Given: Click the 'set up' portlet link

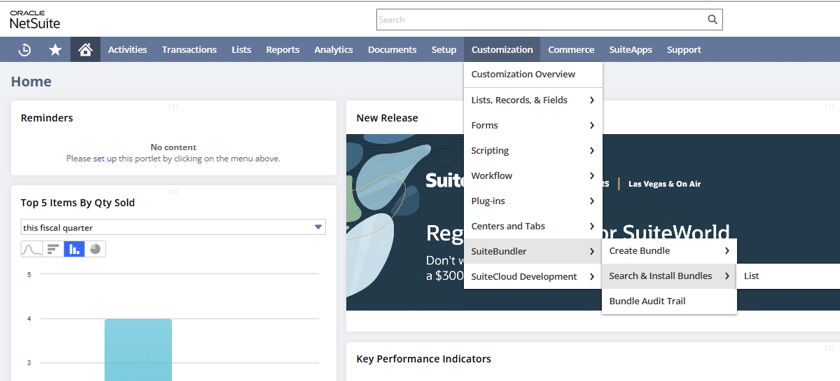Looking at the screenshot, I should tap(104, 159).
